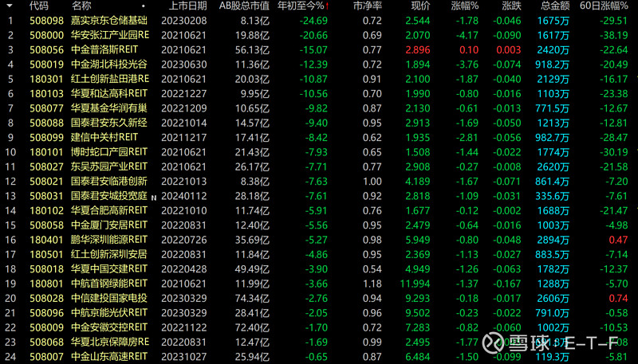Viewport: 638px width, 364px height.
Task: Select row 国泰君安东久新经
Action: [319, 123]
